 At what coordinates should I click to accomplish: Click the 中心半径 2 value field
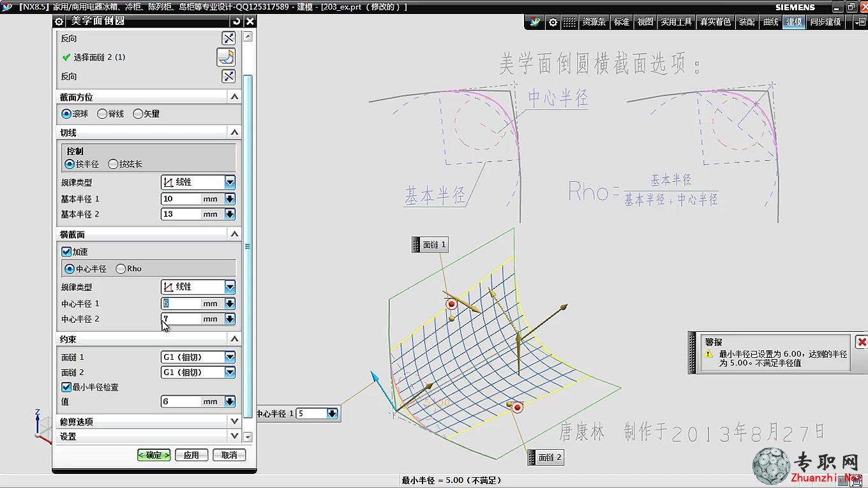pyautogui.click(x=180, y=319)
